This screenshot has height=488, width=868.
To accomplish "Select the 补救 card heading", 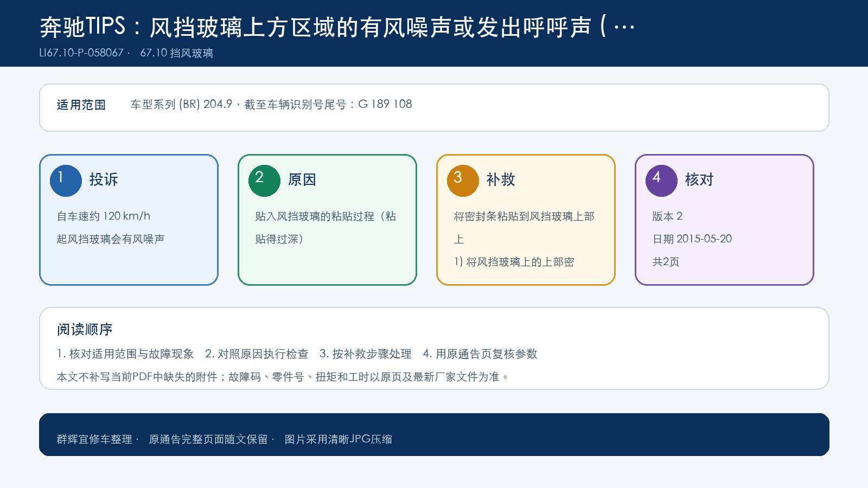I will pyautogui.click(x=501, y=179).
